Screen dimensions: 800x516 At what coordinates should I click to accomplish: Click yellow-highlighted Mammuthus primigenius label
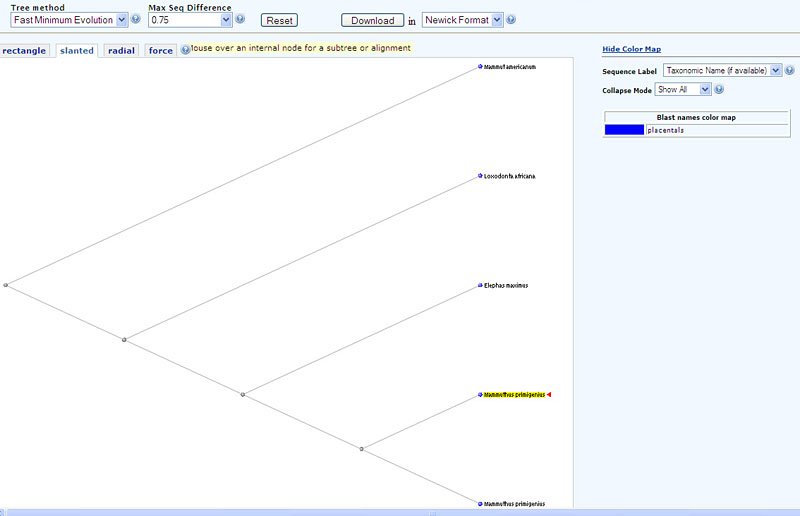coord(514,395)
